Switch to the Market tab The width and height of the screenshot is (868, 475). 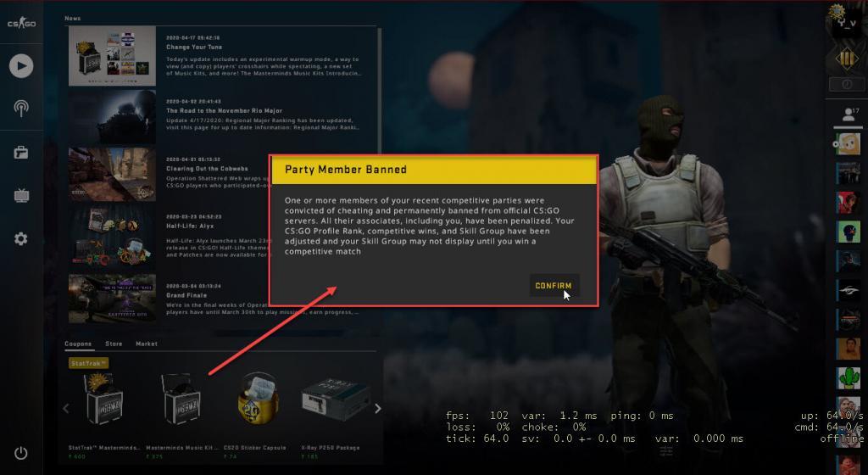pyautogui.click(x=147, y=344)
